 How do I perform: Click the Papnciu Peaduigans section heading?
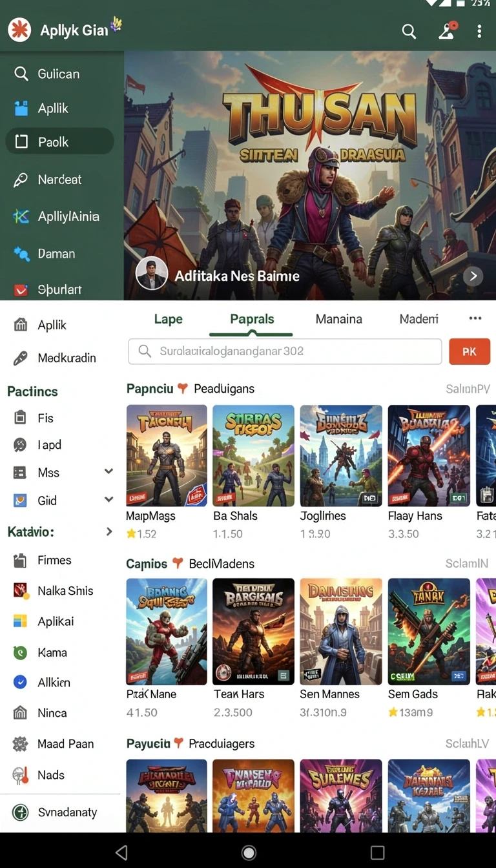[191, 389]
